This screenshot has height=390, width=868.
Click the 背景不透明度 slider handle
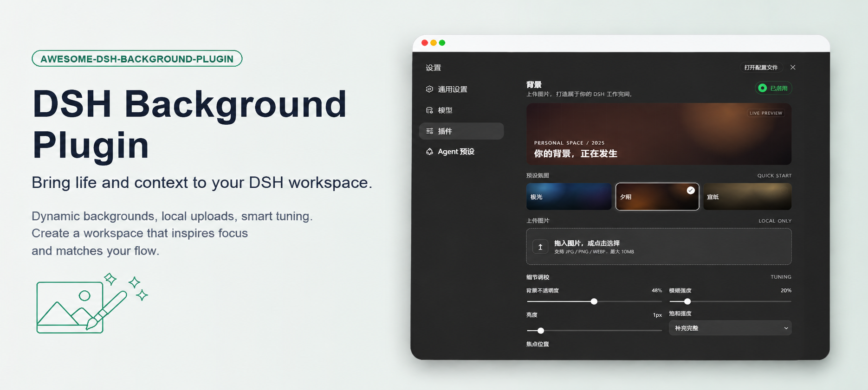[x=594, y=301]
